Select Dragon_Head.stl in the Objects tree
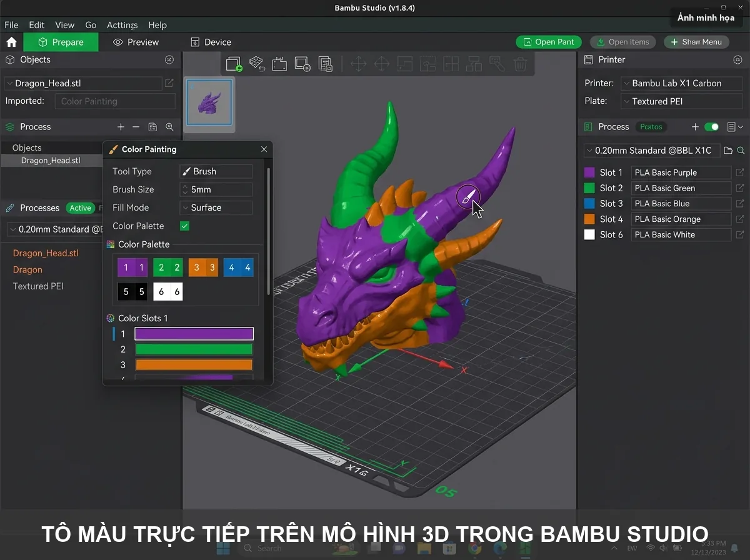Screen dimensions: 750x560 tap(51, 161)
